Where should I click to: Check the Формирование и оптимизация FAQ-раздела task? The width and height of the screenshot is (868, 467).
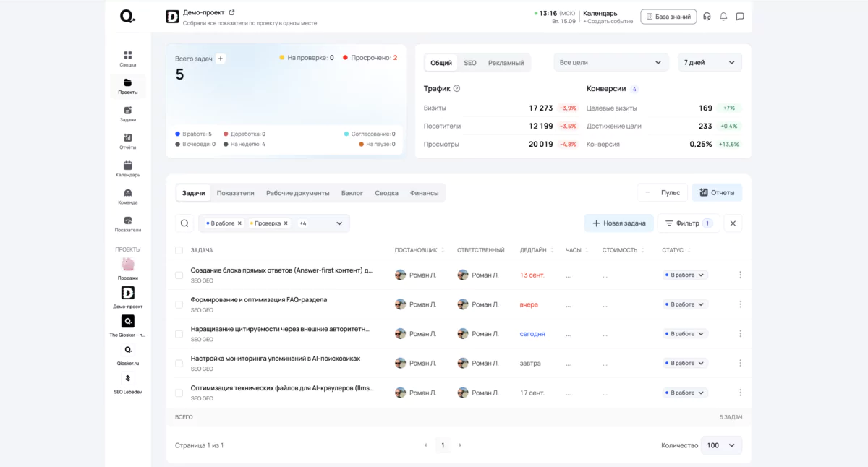point(179,304)
